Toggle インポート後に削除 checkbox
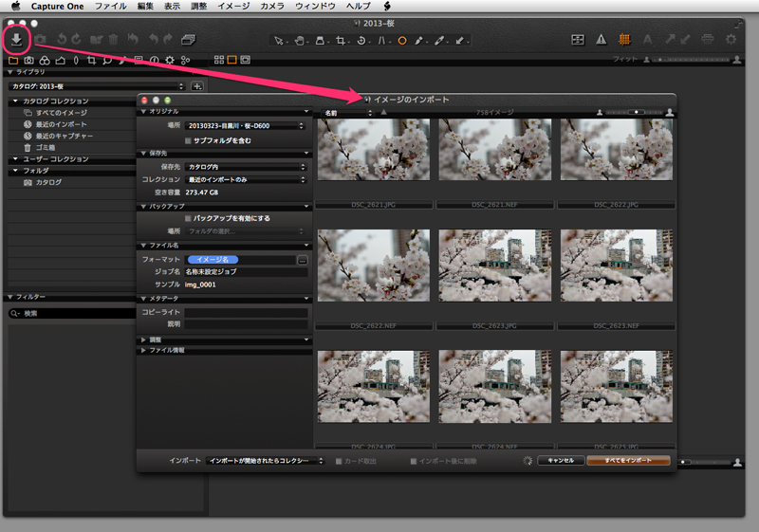Screen dimensions: 759x532 point(414,461)
